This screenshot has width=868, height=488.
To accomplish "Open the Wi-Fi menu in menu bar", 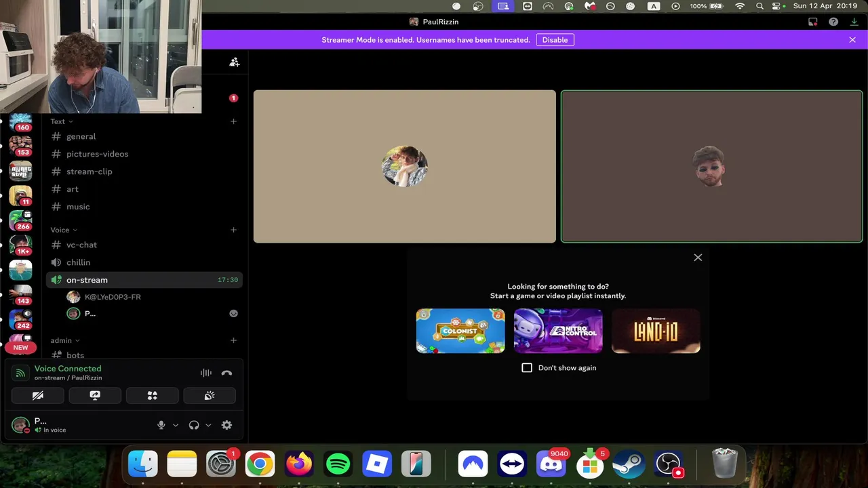I will pyautogui.click(x=740, y=6).
